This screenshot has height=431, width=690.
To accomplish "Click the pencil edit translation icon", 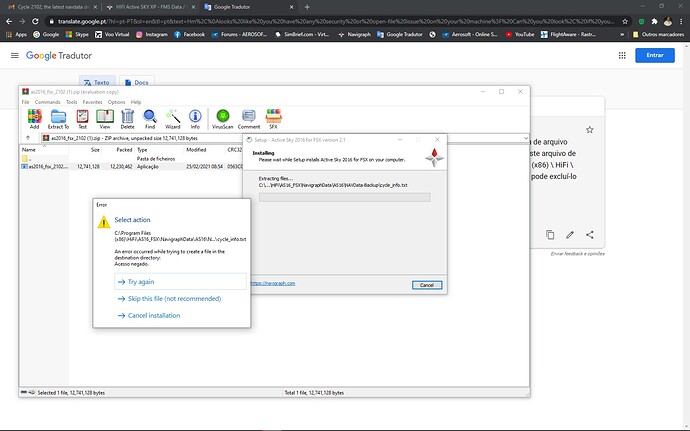I will click(x=570, y=235).
